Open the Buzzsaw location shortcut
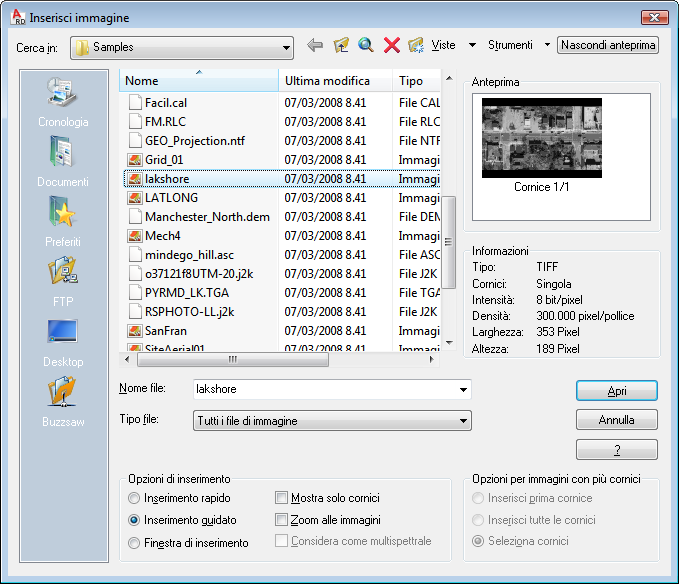 (63, 402)
